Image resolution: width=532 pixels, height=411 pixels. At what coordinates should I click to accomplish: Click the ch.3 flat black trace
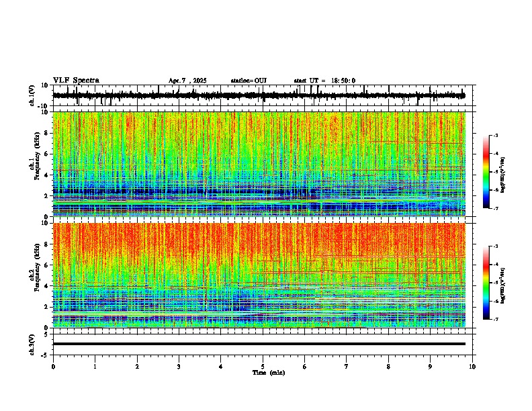click(x=259, y=344)
